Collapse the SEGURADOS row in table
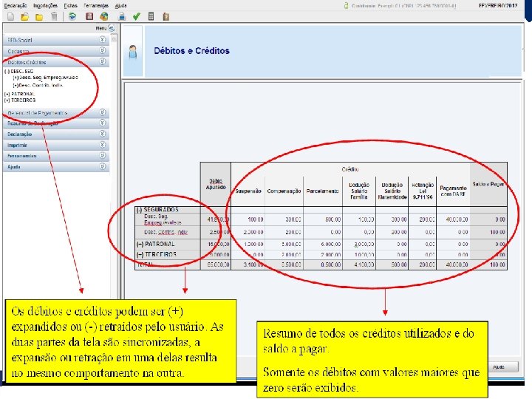Viewport: 532px width, 399px height. pyautogui.click(x=139, y=210)
